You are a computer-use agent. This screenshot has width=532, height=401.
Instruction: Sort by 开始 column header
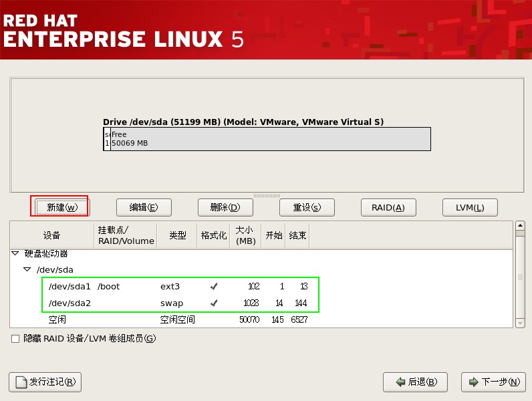(273, 235)
